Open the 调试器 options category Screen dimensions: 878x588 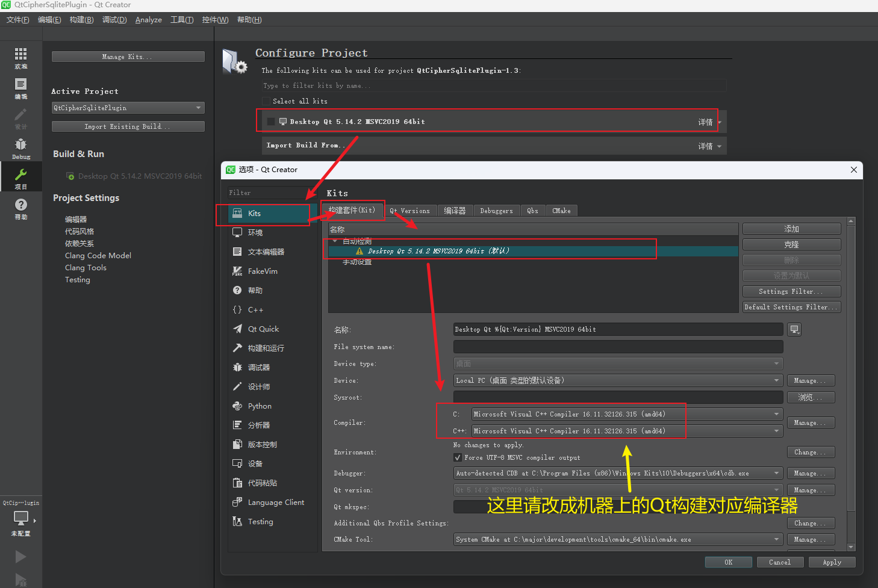[273, 368]
